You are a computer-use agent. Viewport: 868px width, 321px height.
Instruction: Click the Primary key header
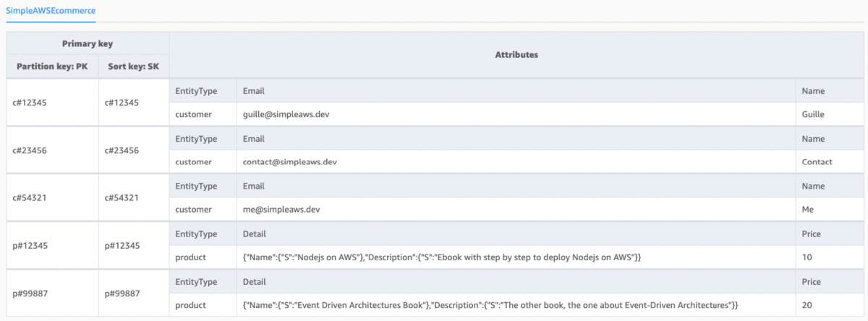pyautogui.click(x=88, y=43)
